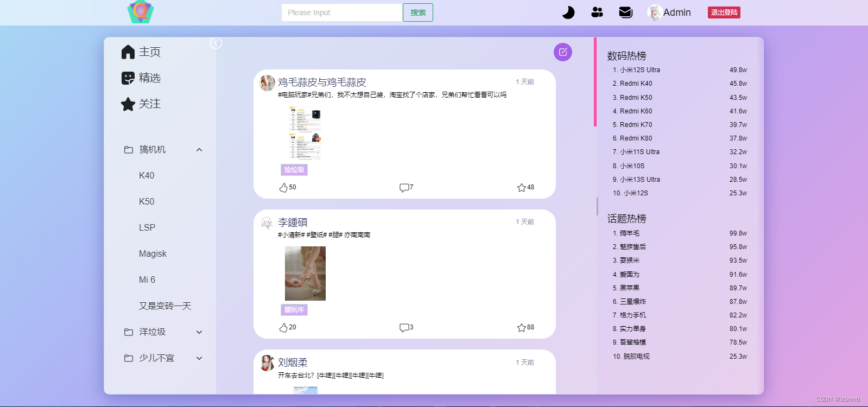
Task: Focus the Please Input search field
Action: pos(342,12)
